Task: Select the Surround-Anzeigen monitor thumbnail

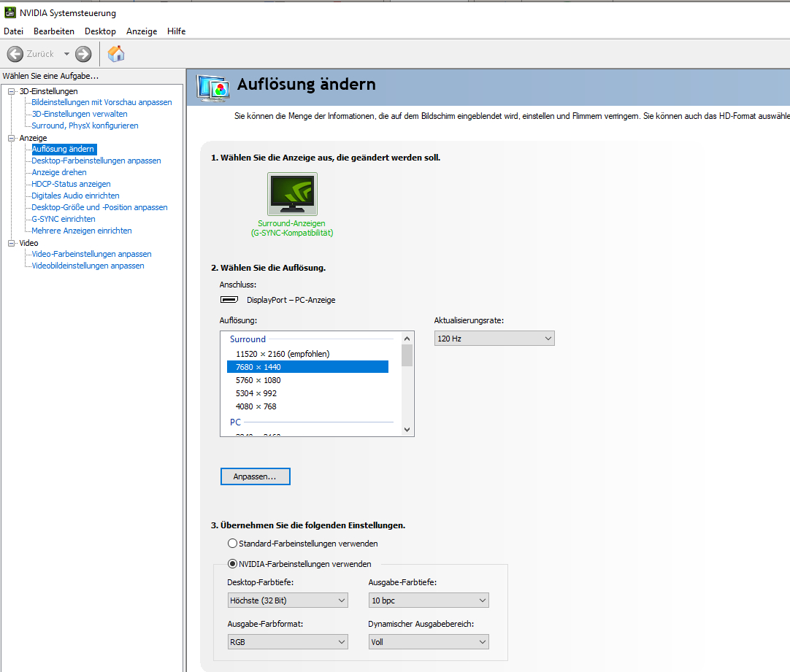Action: click(292, 194)
